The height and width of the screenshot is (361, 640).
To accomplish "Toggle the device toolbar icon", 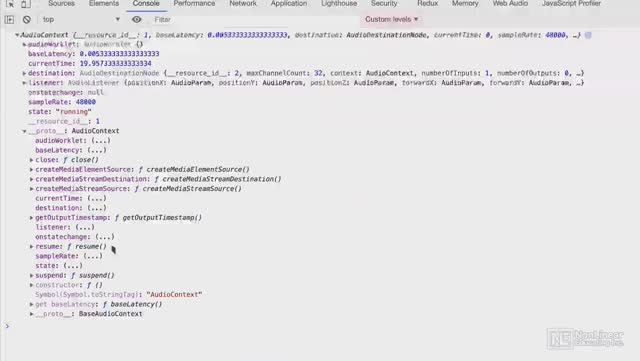I will point(25,4).
